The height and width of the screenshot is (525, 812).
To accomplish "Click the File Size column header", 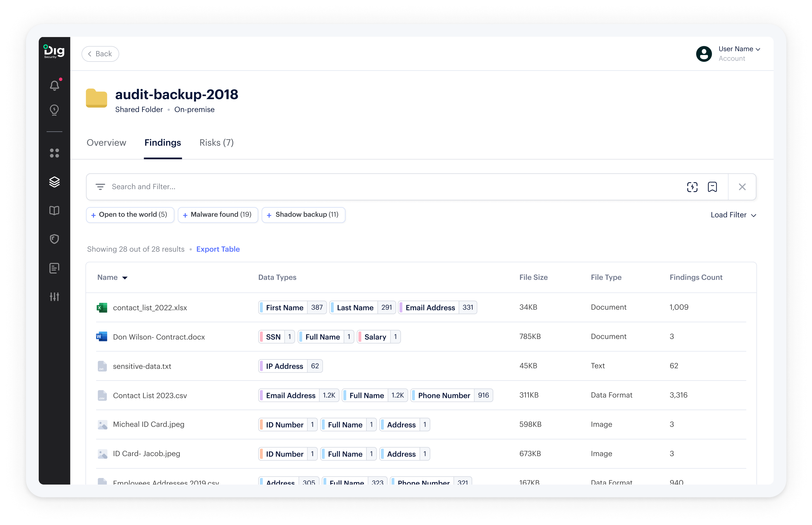I will [533, 277].
